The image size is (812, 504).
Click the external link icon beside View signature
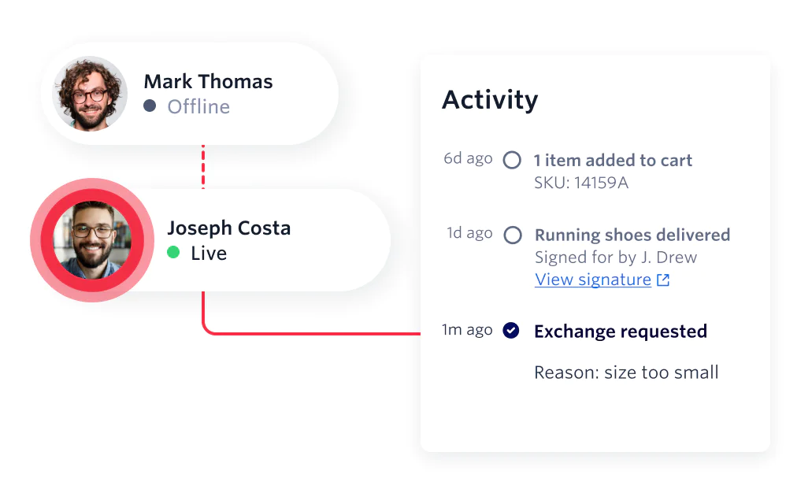[x=663, y=280]
